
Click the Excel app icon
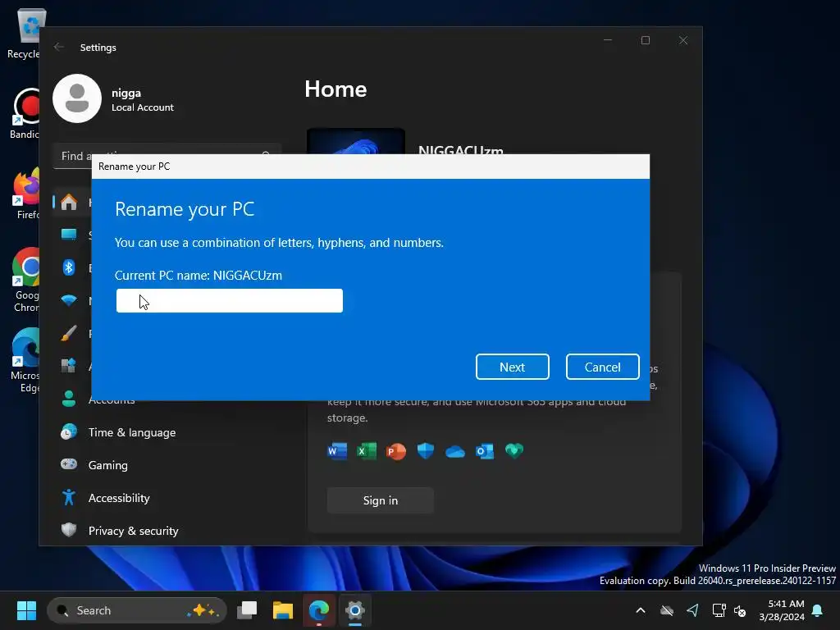coord(367,451)
